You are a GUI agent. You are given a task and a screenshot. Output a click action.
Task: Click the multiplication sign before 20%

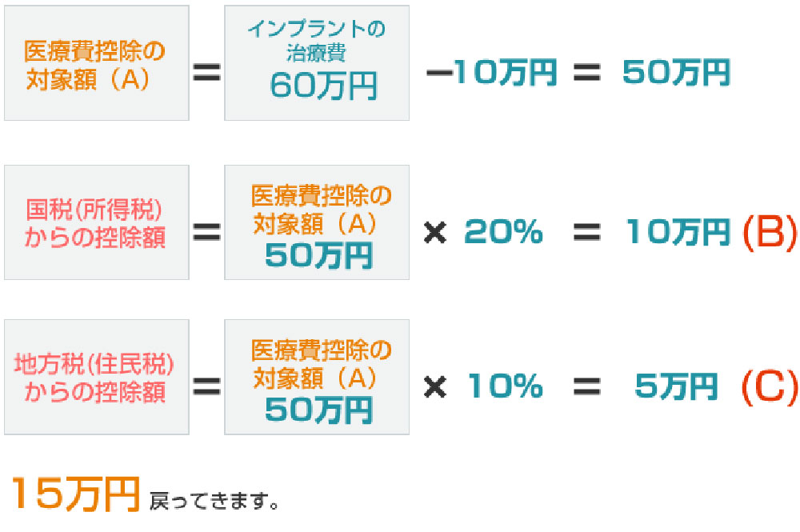434,234
